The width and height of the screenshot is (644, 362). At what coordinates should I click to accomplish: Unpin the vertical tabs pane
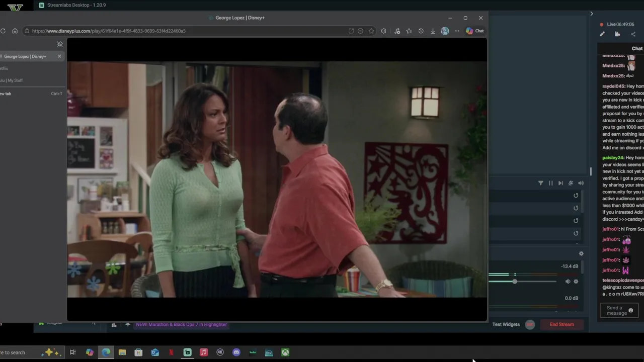click(59, 44)
